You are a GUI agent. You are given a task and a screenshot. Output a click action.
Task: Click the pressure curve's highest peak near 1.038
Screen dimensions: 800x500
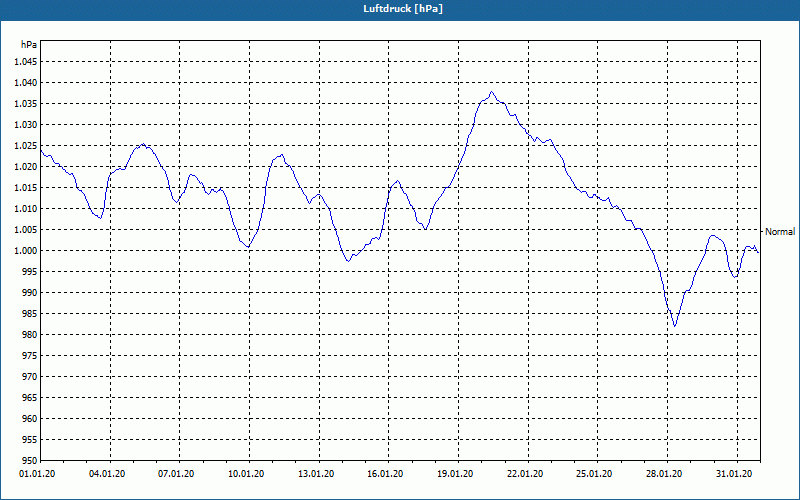pos(491,92)
